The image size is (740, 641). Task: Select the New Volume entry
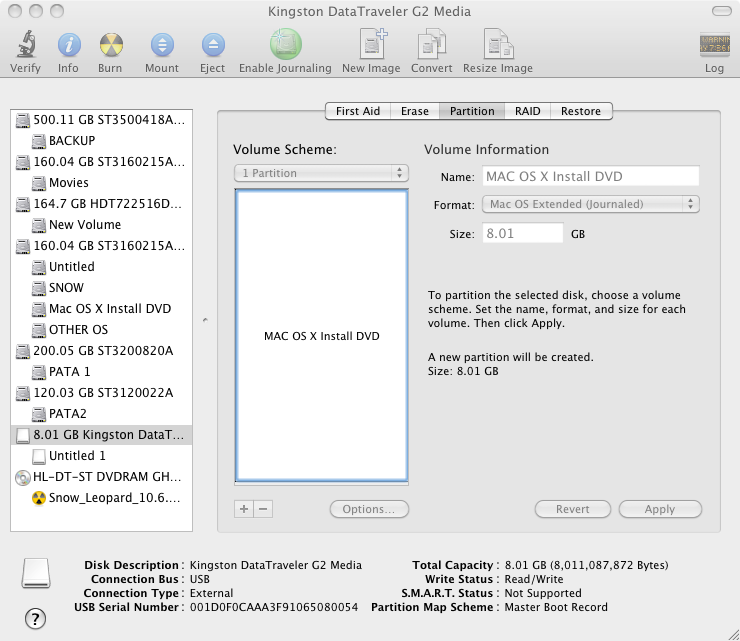pos(101,225)
